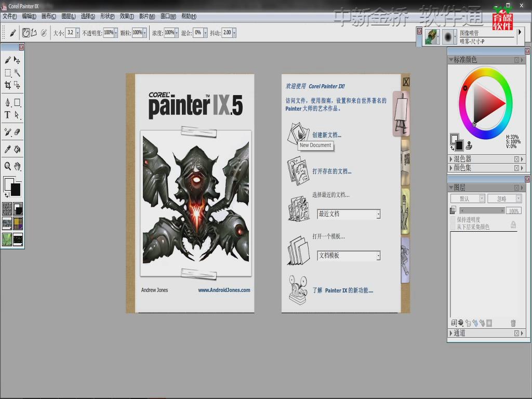The width and height of the screenshot is (532, 399).
Task: Close the welcome screen with X button
Action: tap(406, 82)
